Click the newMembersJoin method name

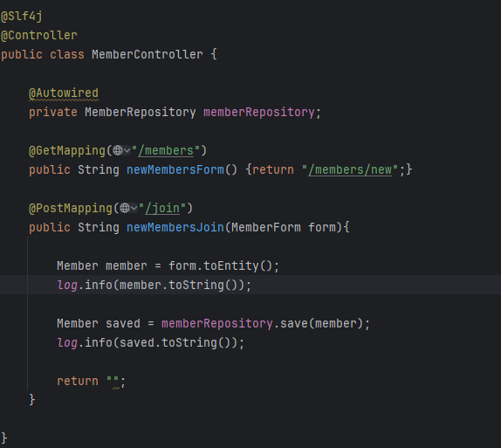coord(175,227)
